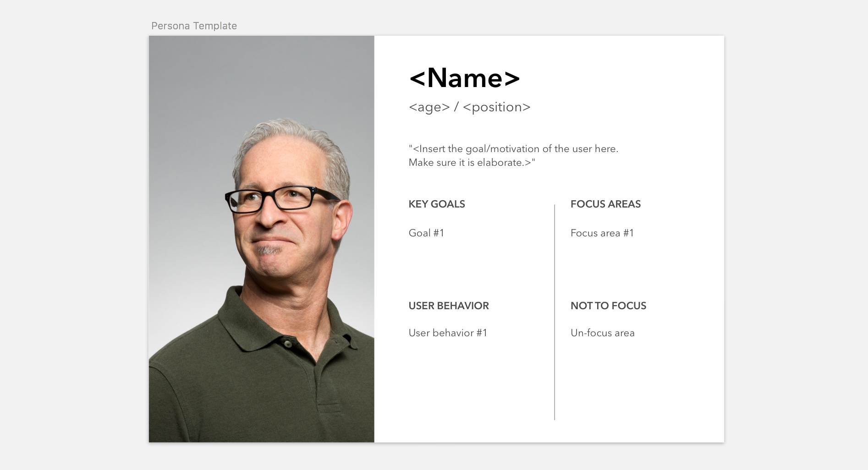Click the Goal #1 list item
This screenshot has width=868, height=470.
point(426,233)
